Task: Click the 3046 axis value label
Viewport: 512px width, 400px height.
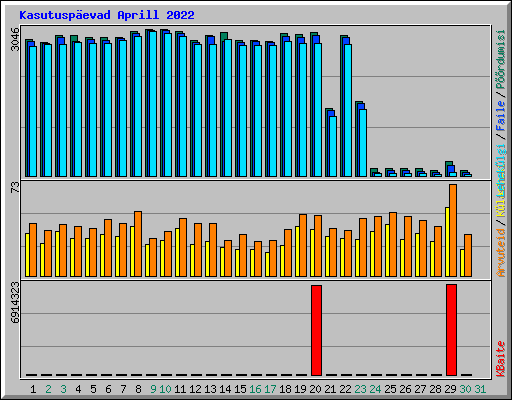Action: (15, 39)
